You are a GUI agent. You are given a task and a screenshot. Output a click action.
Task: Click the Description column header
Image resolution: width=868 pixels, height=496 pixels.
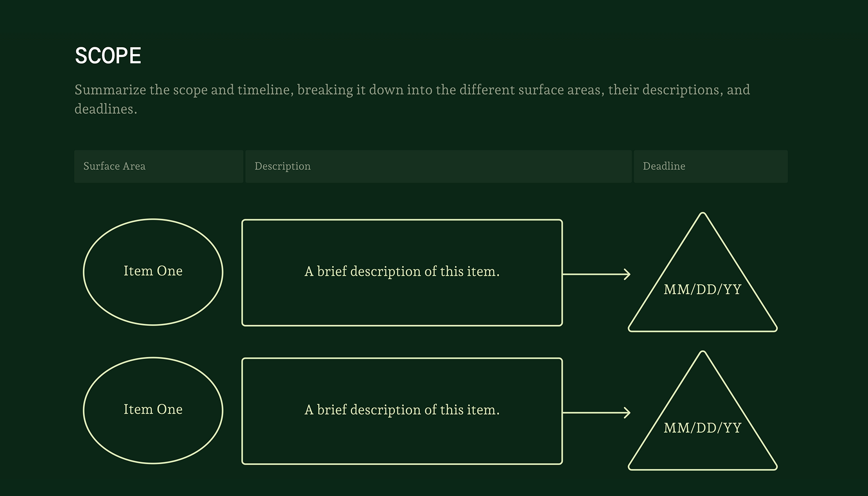(438, 166)
